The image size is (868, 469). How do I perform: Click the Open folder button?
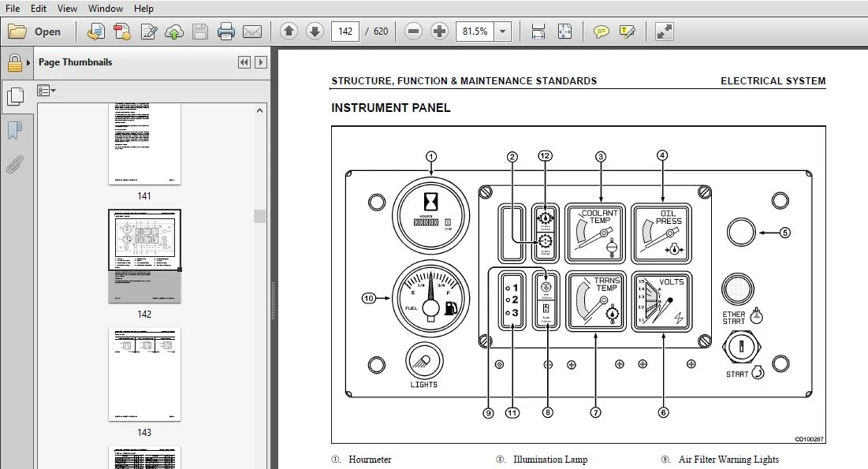(35, 32)
